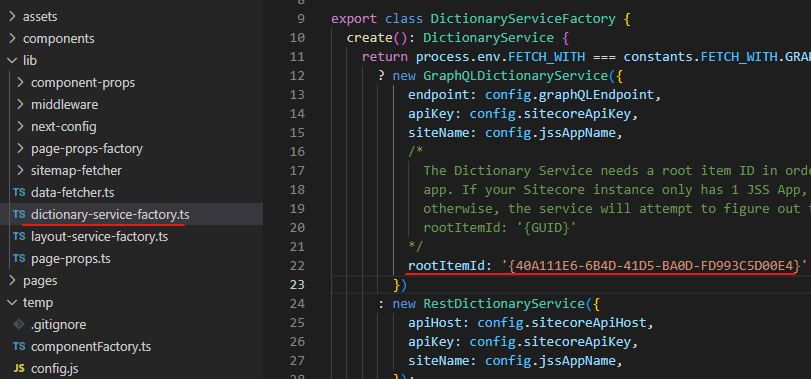Click the git icon beside .gitignore
The width and height of the screenshot is (811, 379).
(x=19, y=325)
